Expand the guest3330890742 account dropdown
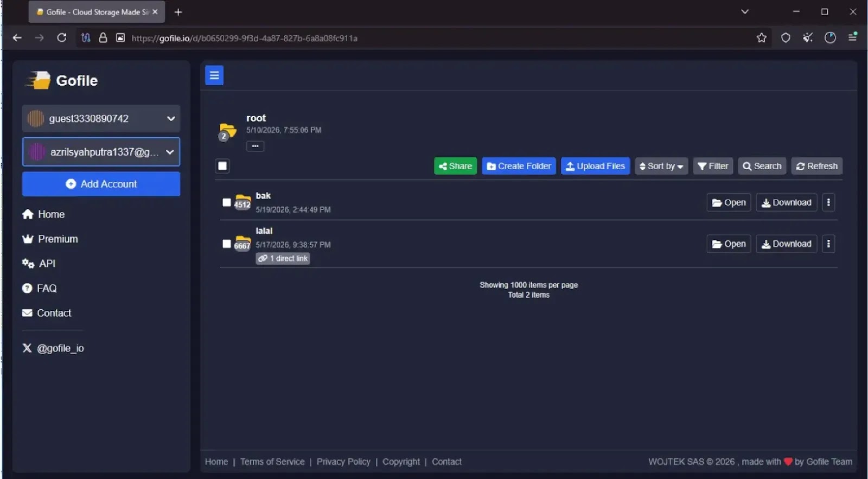This screenshot has height=479, width=868. pyautogui.click(x=171, y=118)
